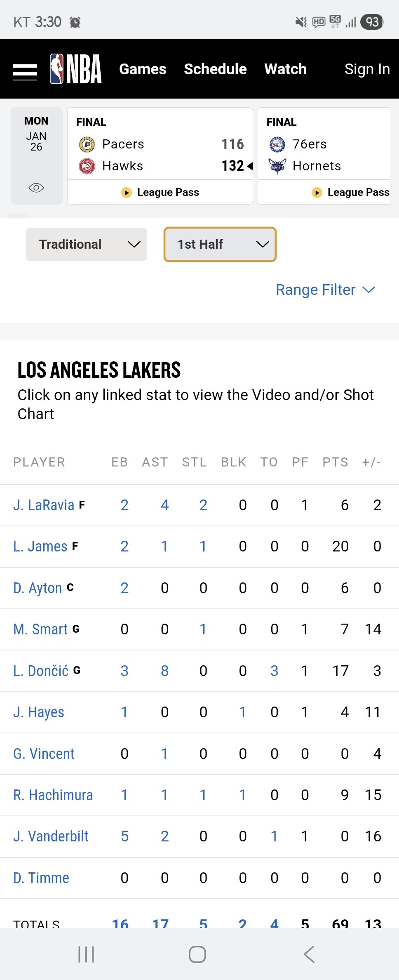399x980 pixels.
Task: Open the hamburger navigation menu
Action: [x=25, y=72]
